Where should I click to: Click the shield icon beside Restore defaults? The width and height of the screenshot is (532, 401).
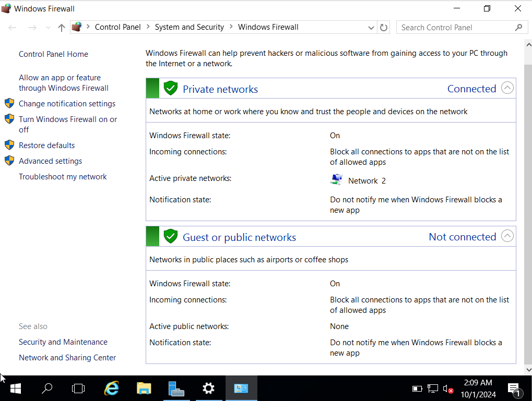[9, 145]
